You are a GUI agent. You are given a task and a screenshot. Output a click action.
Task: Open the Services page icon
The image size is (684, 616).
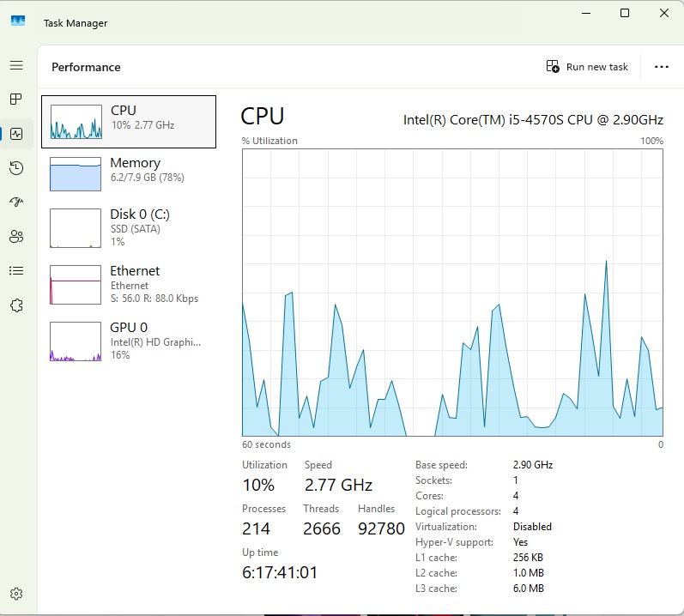click(16, 305)
